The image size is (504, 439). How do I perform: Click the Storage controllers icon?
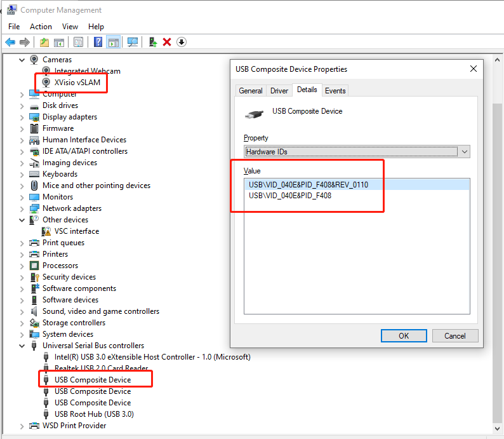[34, 323]
